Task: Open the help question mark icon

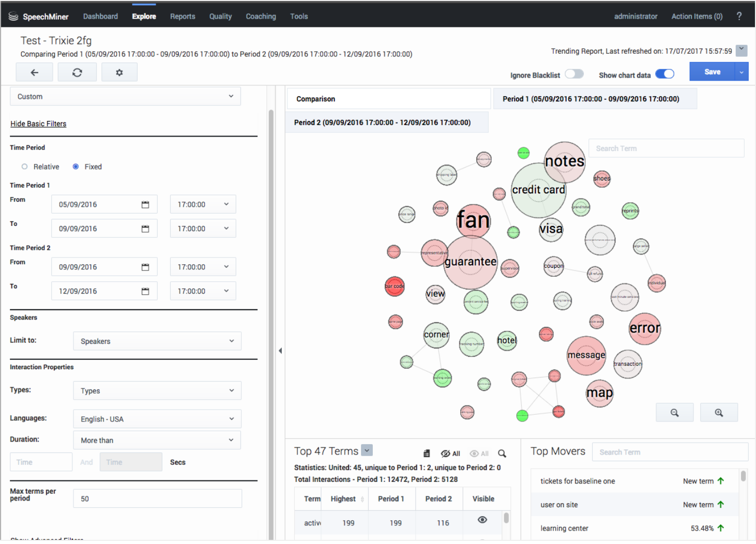Action: 739,16
